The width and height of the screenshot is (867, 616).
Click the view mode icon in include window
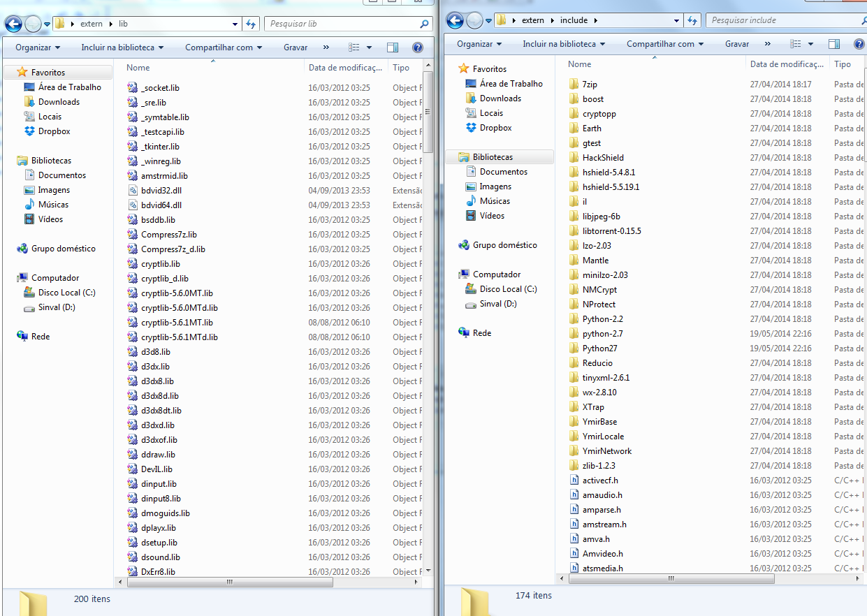click(796, 44)
